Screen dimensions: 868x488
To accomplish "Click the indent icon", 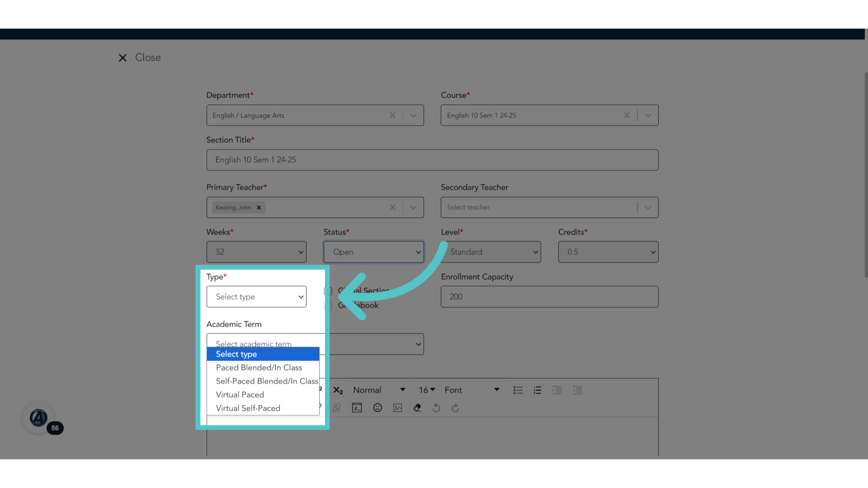I will pyautogui.click(x=557, y=390).
